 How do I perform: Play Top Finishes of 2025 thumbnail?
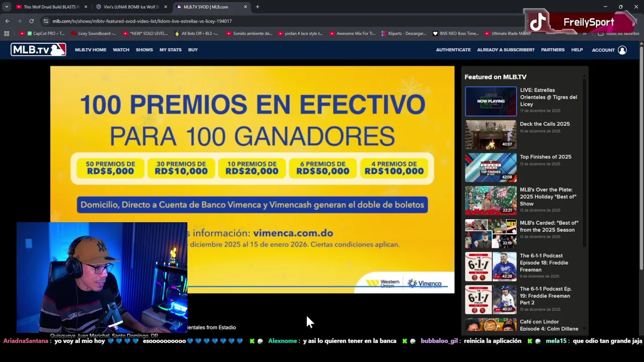(491, 167)
